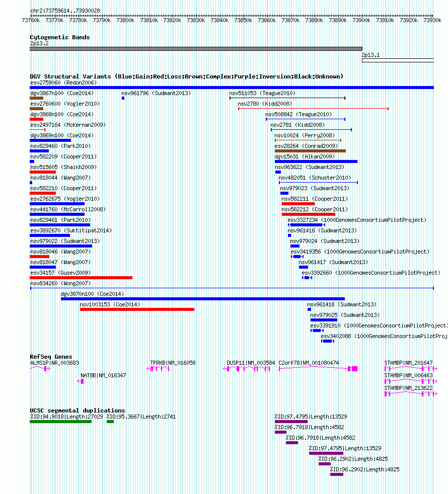Screen dimensions: 448x494
Task: Click the esv2759060 (Redon2006) variant label
Action: [63, 83]
